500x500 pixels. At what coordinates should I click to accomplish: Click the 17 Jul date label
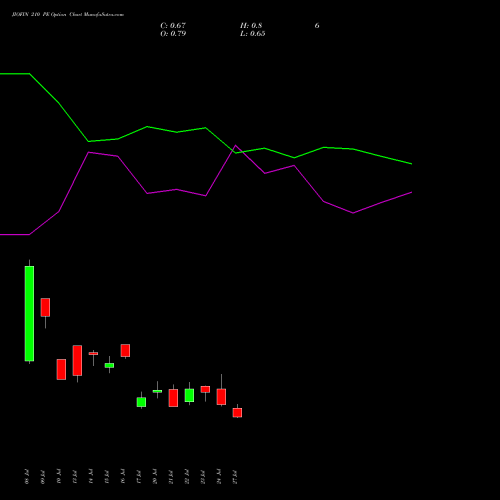pos(139,477)
